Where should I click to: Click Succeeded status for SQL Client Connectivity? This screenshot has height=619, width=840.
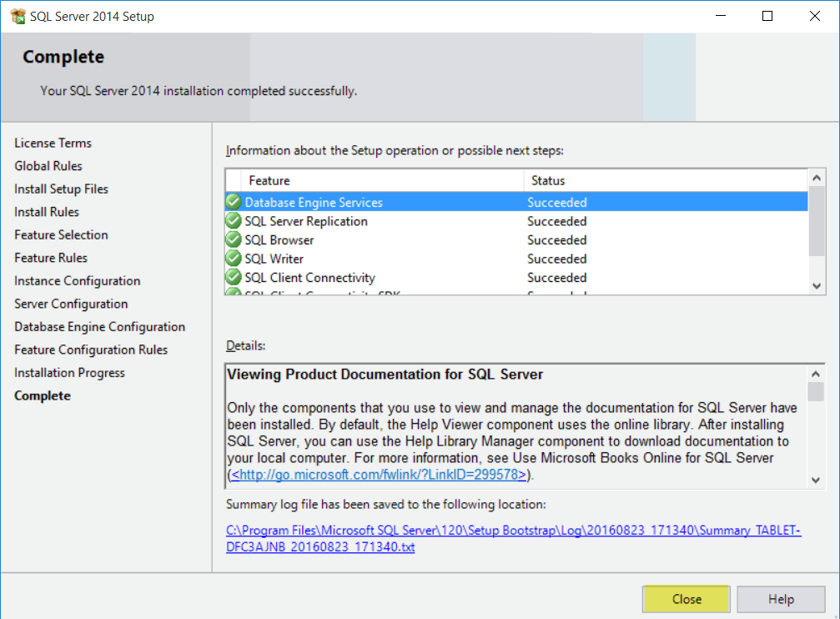[556, 278]
